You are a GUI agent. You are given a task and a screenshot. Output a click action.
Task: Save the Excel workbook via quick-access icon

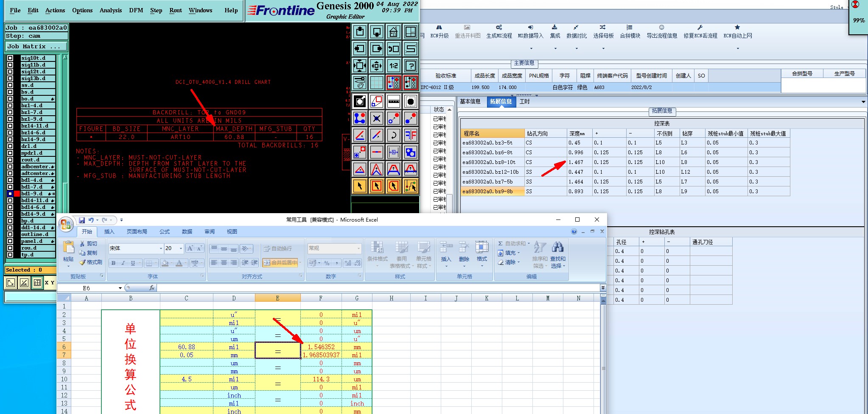click(x=82, y=220)
